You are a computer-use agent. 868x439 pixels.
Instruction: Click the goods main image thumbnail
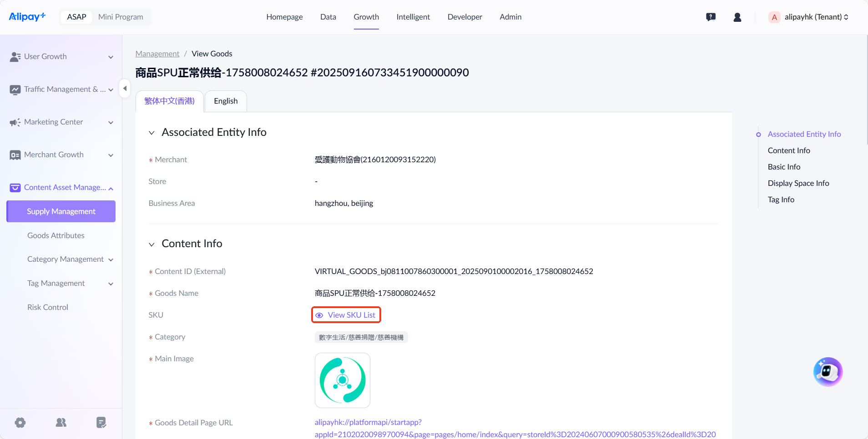[x=343, y=380]
